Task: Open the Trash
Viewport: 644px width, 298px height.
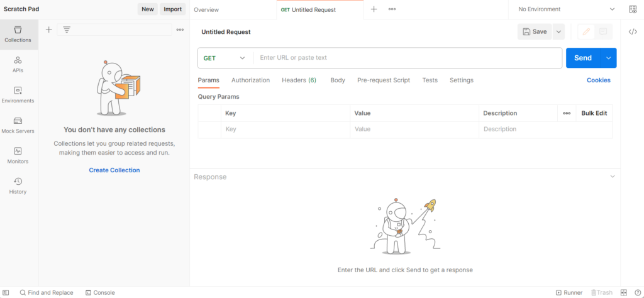Action: pyautogui.click(x=602, y=293)
